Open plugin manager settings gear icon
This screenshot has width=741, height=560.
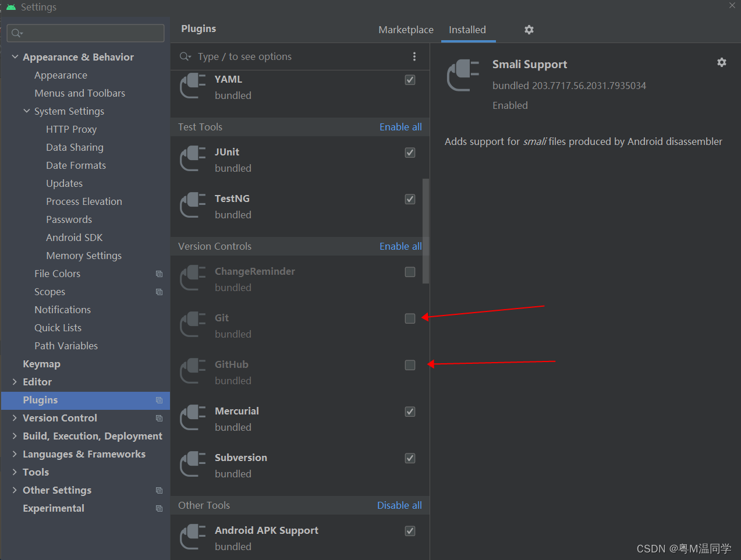[x=529, y=30]
